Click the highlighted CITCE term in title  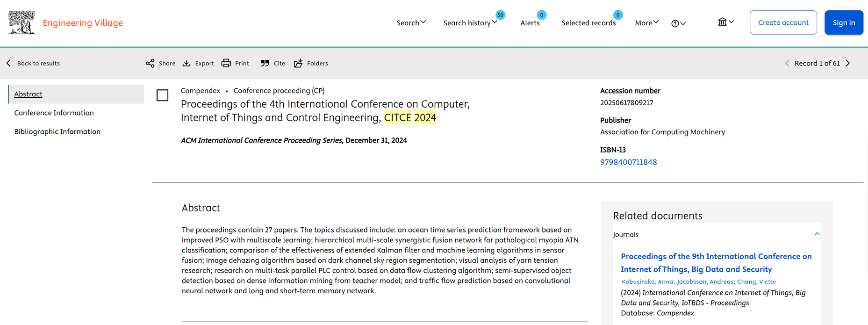click(x=397, y=117)
